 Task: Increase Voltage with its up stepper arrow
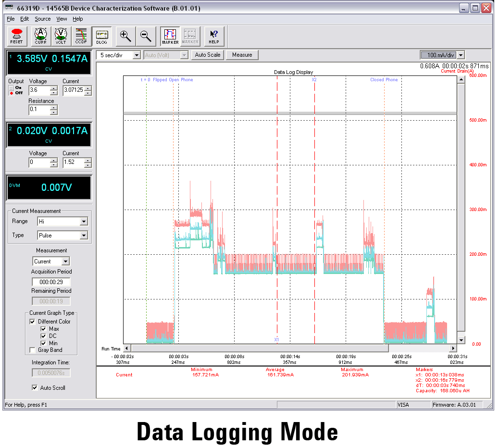(54, 88)
